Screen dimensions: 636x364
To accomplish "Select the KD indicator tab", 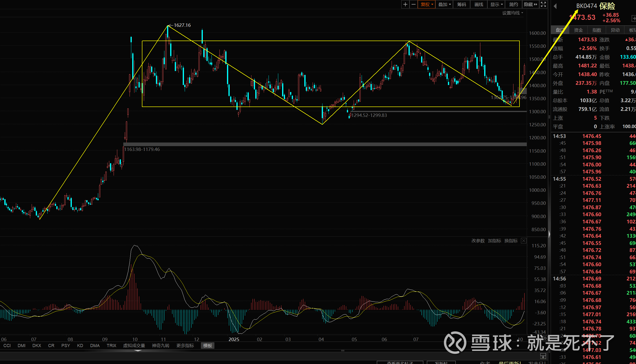I will 80,345.
